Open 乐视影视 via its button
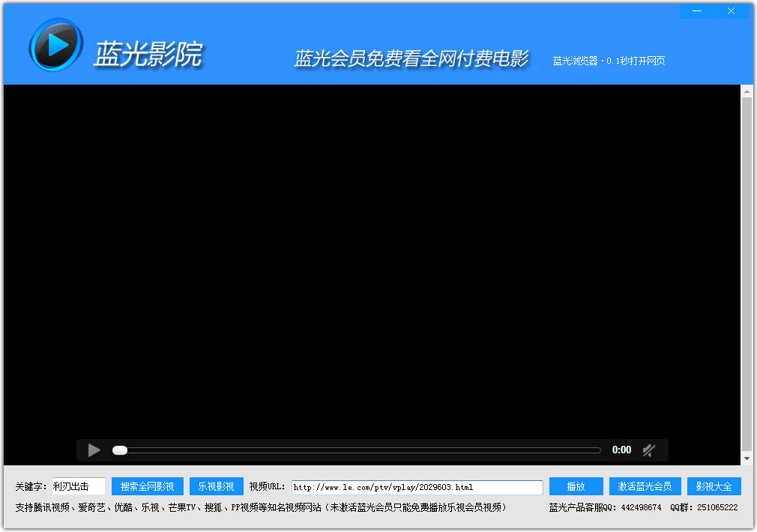This screenshot has height=532, width=757. pos(216,487)
